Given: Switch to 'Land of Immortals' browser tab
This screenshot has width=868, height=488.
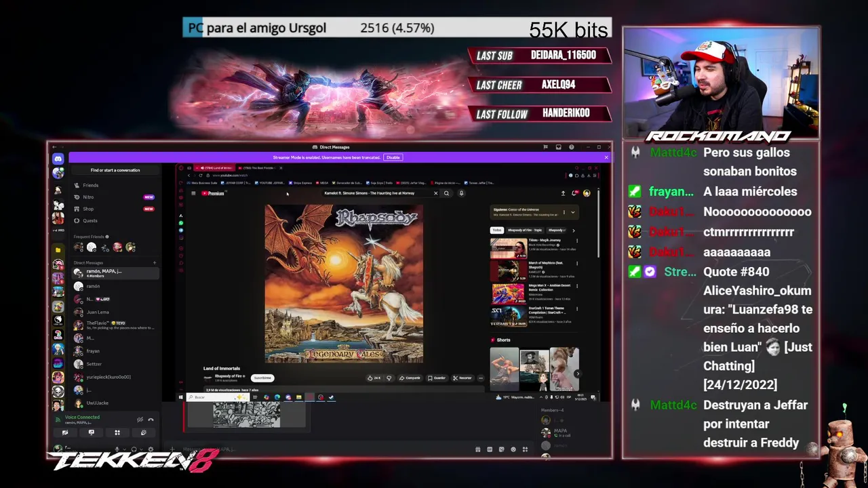Looking at the screenshot, I should (x=214, y=167).
